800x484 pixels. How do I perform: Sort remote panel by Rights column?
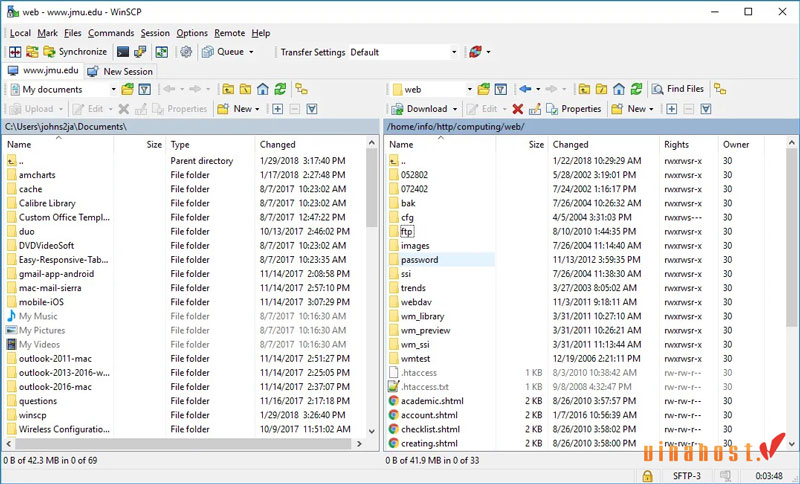[x=688, y=145]
